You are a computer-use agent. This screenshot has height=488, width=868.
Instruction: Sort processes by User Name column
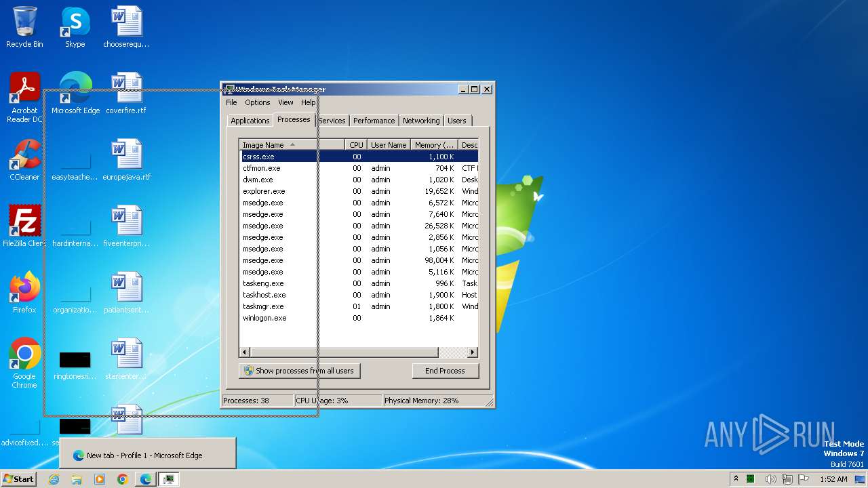tap(389, 144)
